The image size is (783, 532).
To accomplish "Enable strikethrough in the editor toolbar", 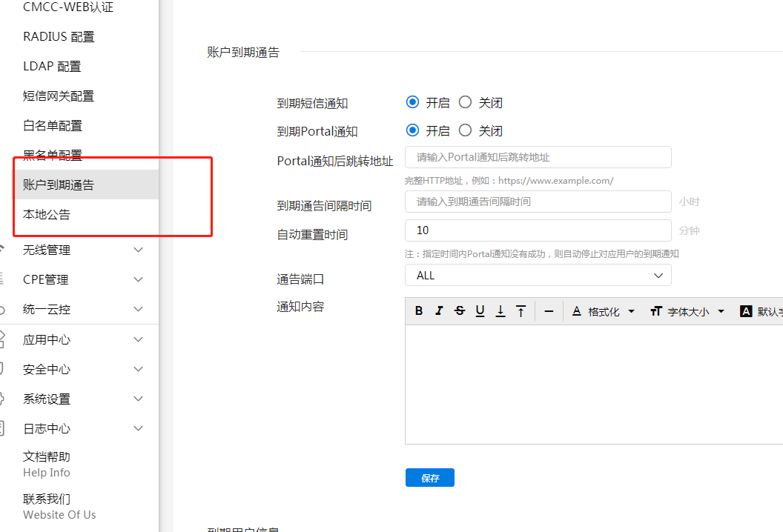I will tap(460, 311).
